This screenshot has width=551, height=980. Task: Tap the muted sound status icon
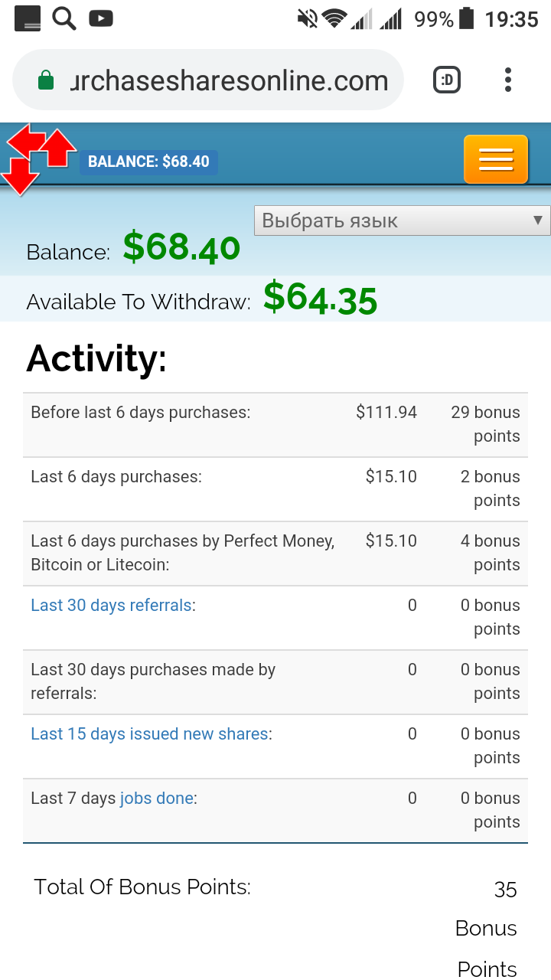(307, 18)
